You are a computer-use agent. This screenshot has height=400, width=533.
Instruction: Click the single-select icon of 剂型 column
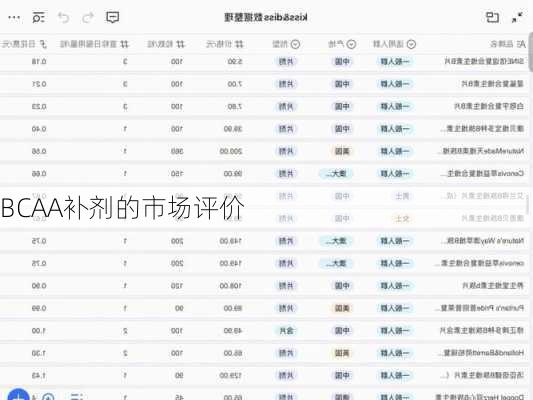pyautogui.click(x=295, y=44)
